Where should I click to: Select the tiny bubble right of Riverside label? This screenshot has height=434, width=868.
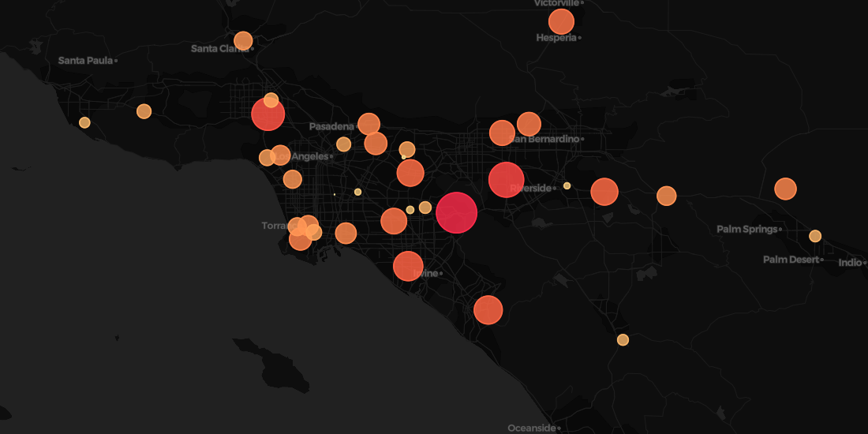(567, 185)
